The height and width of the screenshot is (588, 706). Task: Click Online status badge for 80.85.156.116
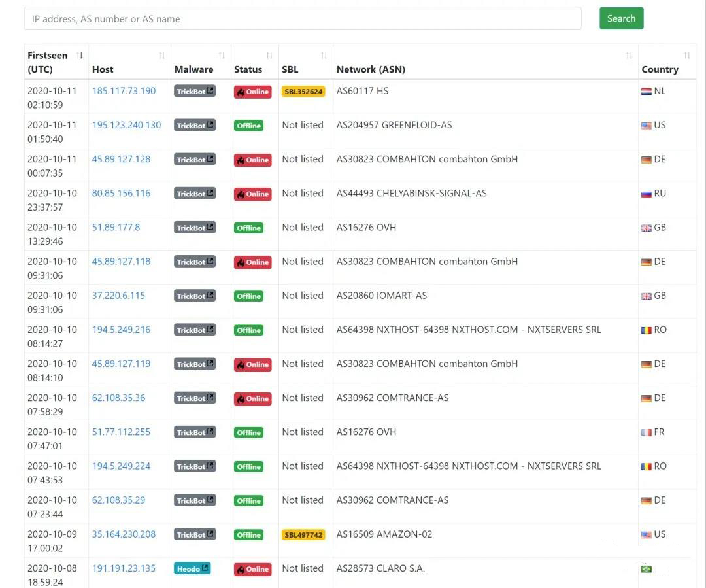252,194
